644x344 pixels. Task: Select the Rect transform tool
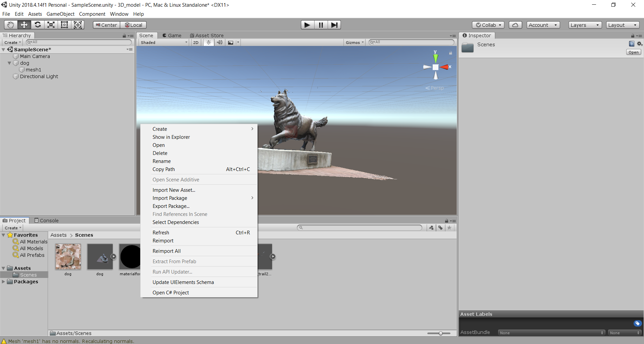[x=64, y=25]
